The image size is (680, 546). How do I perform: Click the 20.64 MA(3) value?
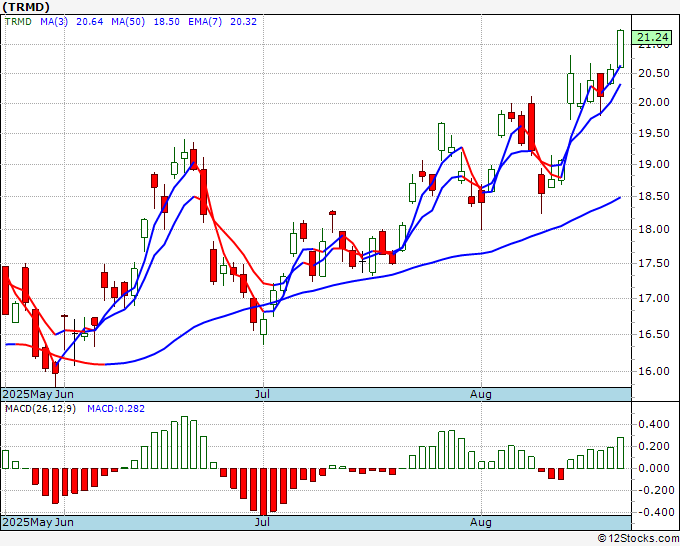[90, 22]
